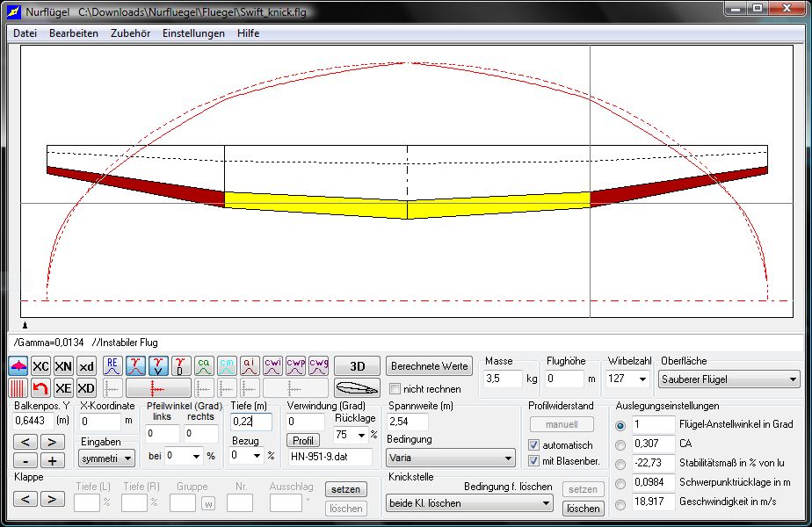812x527 pixels.
Task: Expand the Bedingung 'Varia' dropdown
Action: (x=451, y=458)
